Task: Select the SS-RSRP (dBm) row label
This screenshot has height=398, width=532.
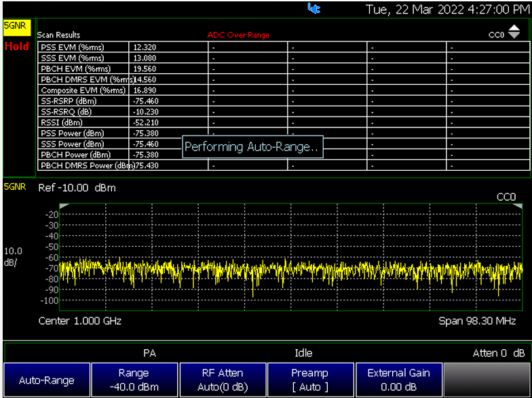Action: click(x=69, y=101)
